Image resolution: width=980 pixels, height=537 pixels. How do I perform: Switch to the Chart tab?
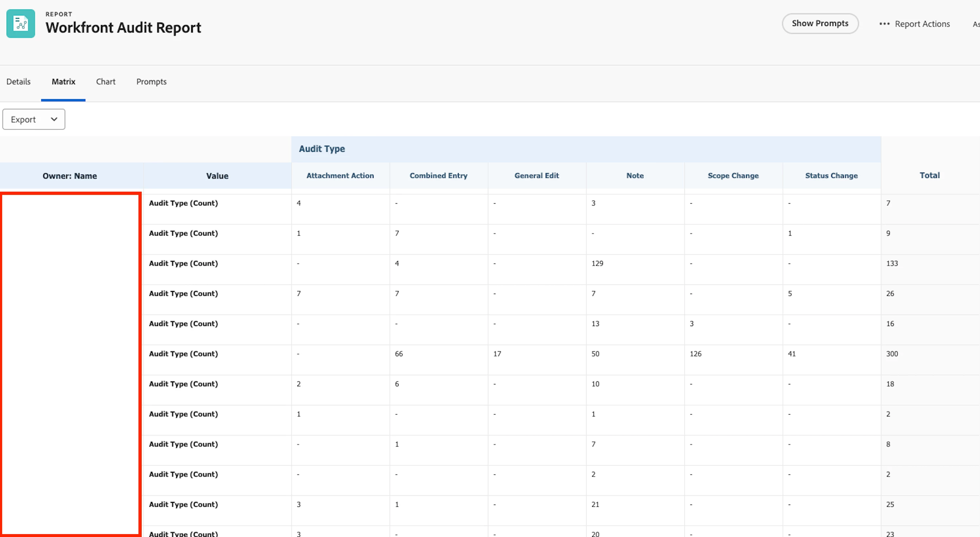(105, 82)
